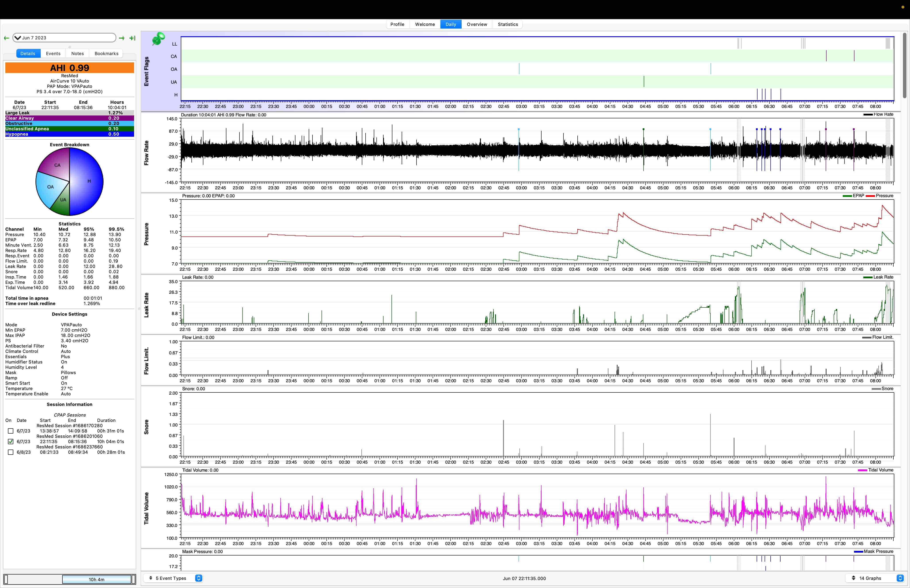Click the 'Minute Vent.' statistics row
The height and width of the screenshot is (588, 910).
65,245
